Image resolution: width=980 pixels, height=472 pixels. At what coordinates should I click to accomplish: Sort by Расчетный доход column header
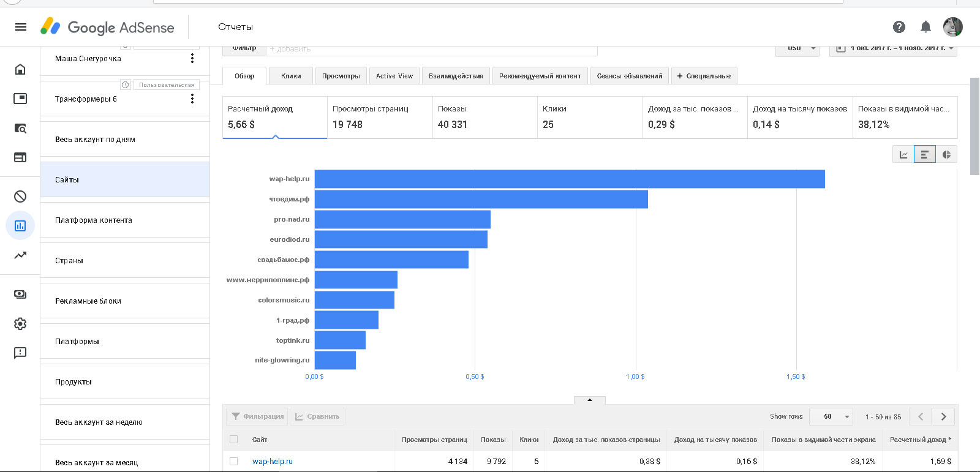pos(920,440)
